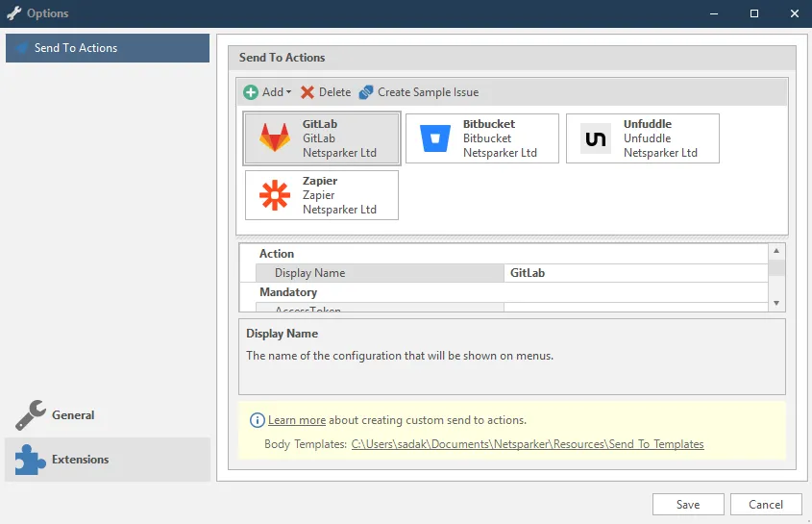Select the bold Unfuddle card title

tap(648, 124)
